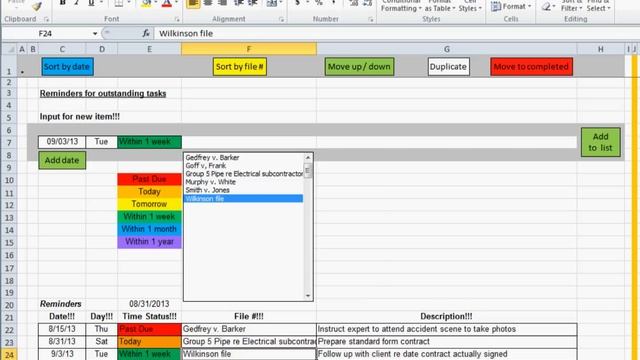Screen dimensions: 640x360
Task: Click the insert function fx icon
Action: 146,33
